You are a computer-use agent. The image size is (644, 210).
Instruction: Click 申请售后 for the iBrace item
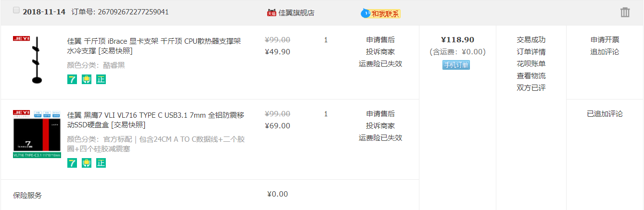click(x=380, y=39)
